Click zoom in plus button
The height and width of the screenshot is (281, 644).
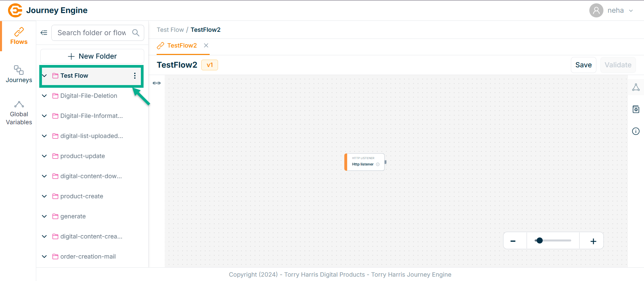coord(593,241)
